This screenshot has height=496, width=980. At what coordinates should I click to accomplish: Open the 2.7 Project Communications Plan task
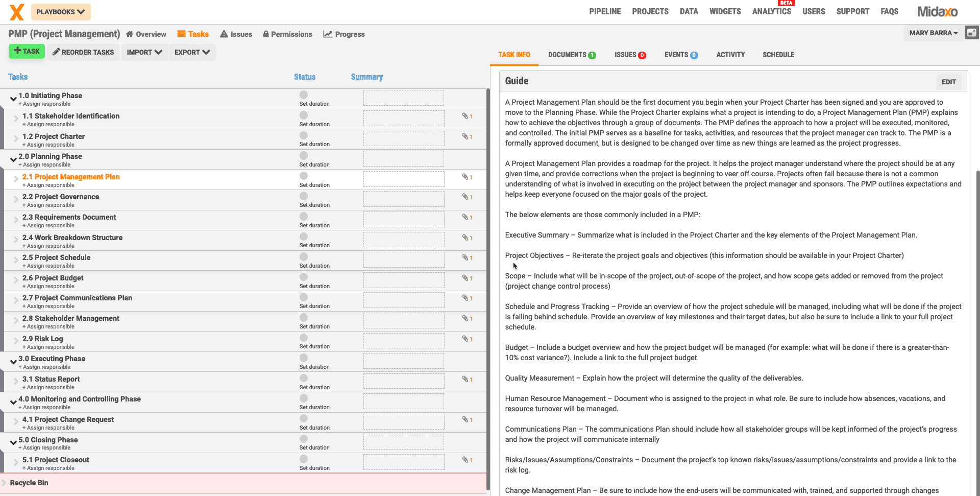[x=77, y=298]
